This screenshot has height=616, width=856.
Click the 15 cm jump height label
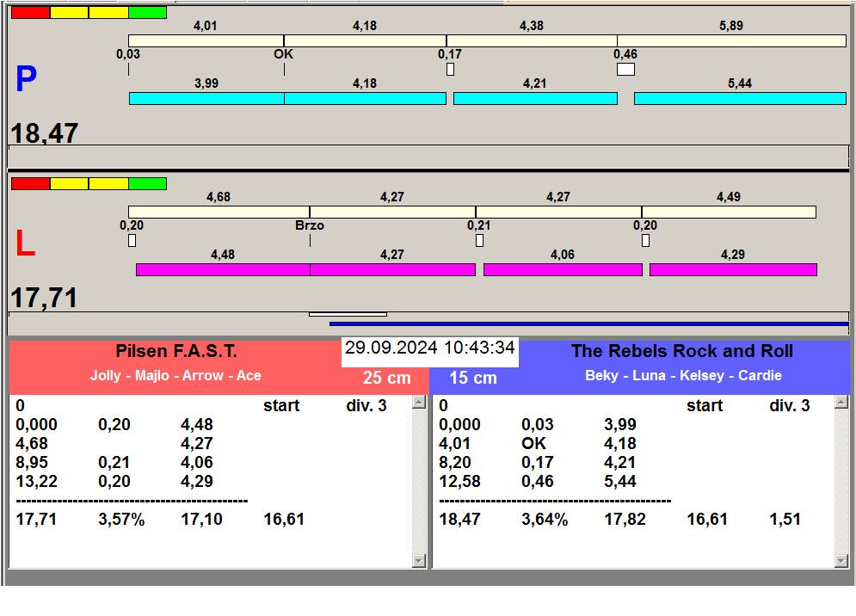[473, 378]
